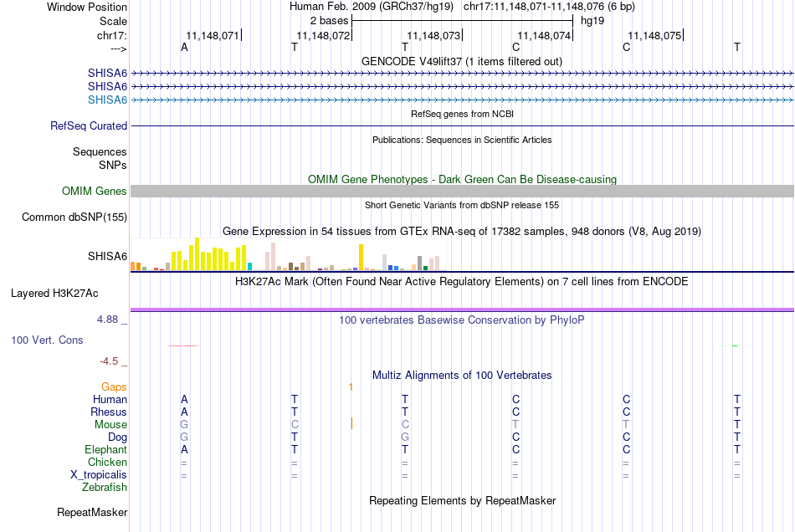Click the light-blue SHISA6 intron arrow line

click(x=462, y=100)
